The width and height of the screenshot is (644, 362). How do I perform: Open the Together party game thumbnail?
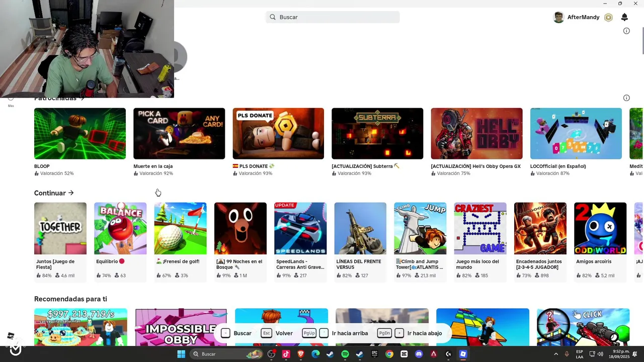[60, 229]
